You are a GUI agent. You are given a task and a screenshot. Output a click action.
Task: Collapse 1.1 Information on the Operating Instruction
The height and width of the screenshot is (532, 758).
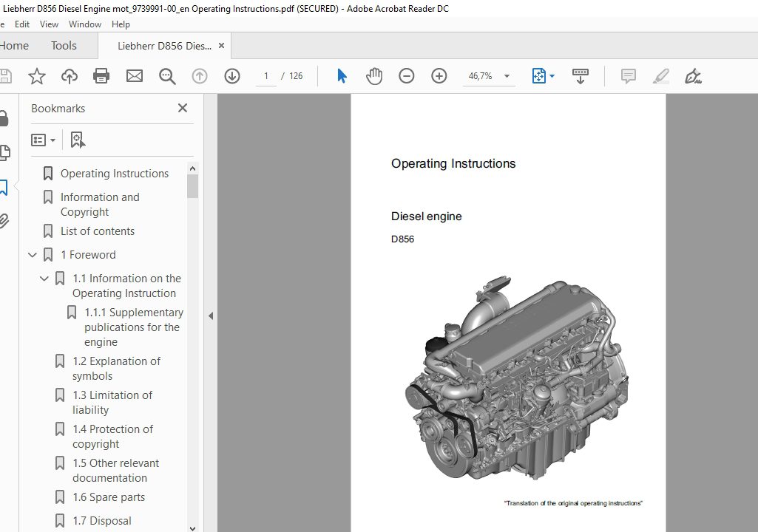(x=44, y=279)
